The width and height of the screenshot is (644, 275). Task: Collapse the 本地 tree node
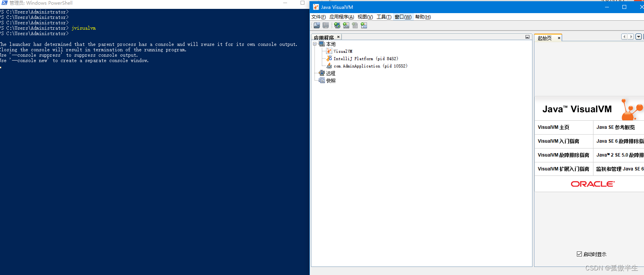click(314, 44)
